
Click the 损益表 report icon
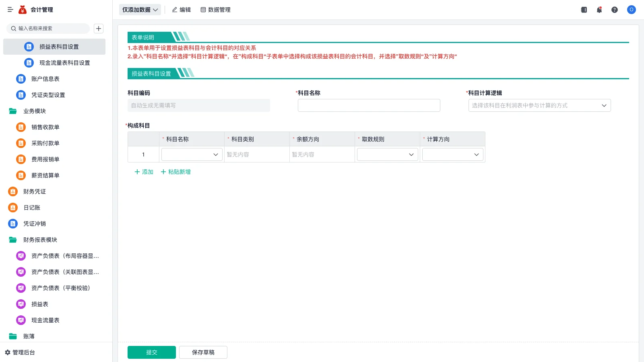point(21,304)
